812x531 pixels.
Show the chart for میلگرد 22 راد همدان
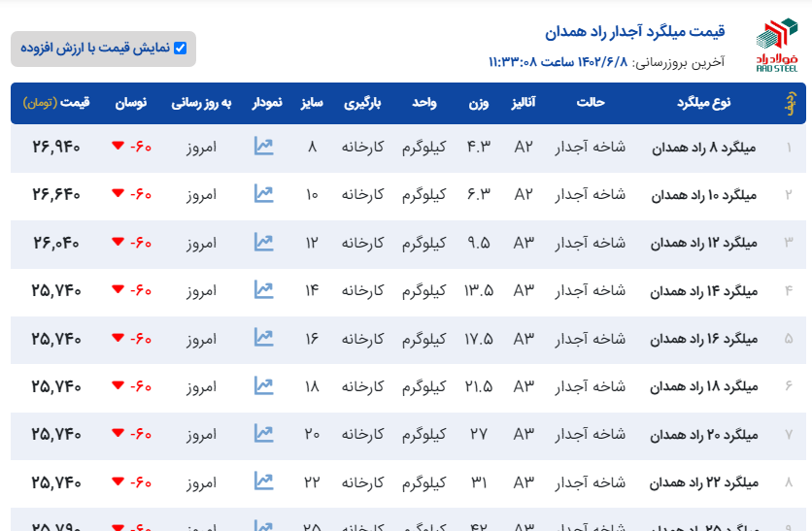[x=263, y=481]
